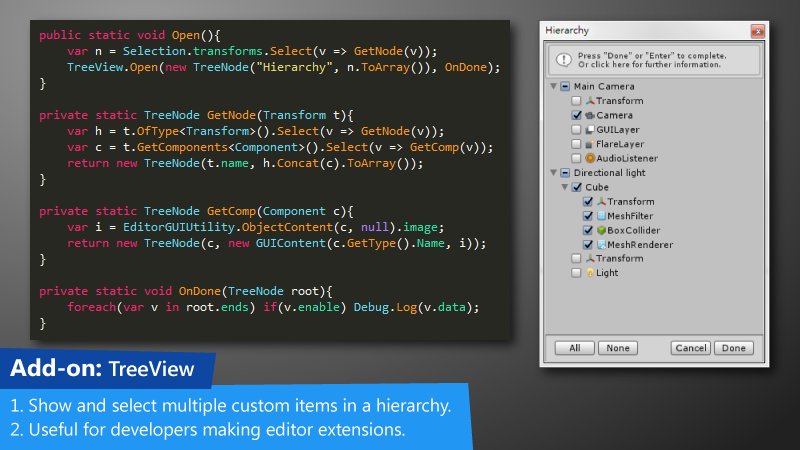The image size is (800, 450).
Task: Disable the BoxCollider checkbox
Action: tap(588, 230)
